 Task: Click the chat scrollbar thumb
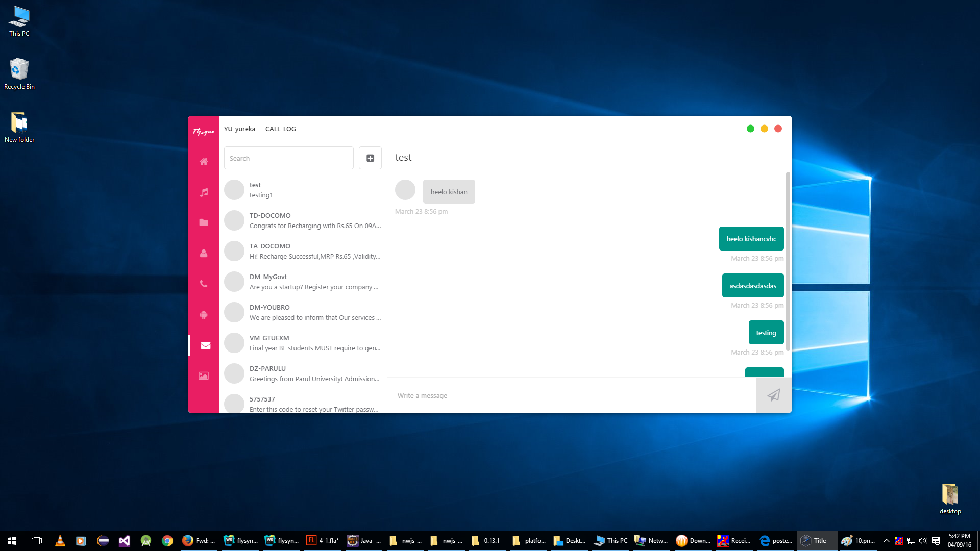pos(788,260)
